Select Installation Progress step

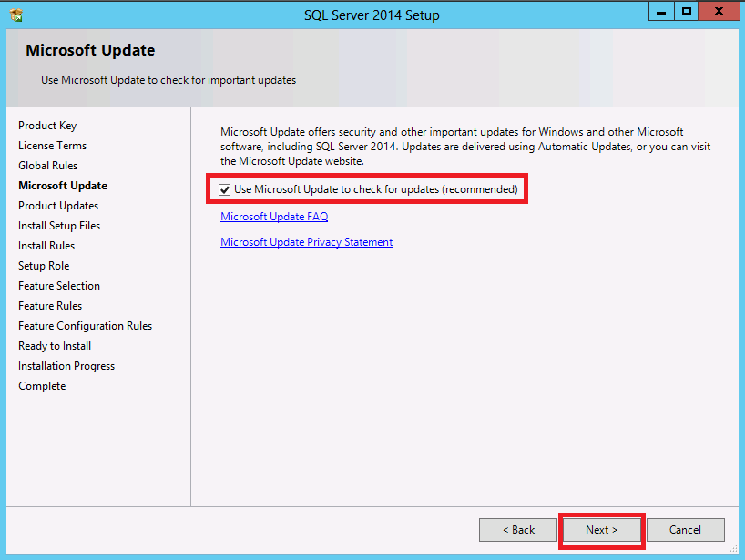point(66,366)
